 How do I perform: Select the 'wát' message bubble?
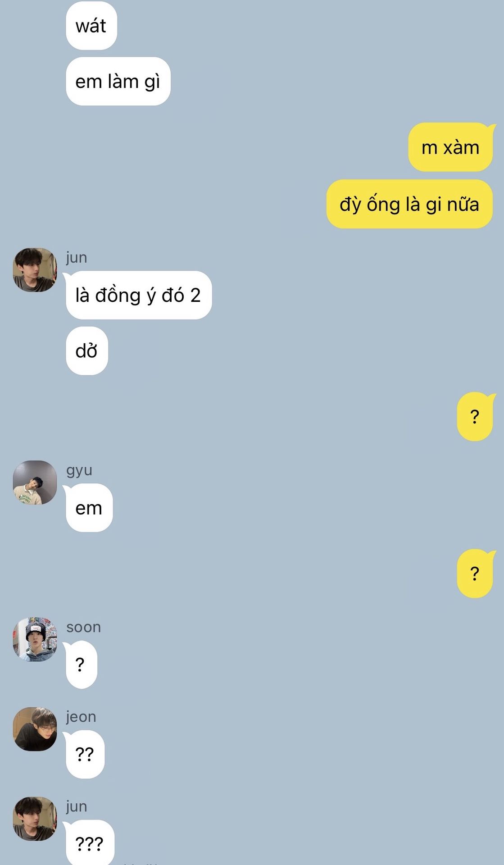[x=91, y=26]
